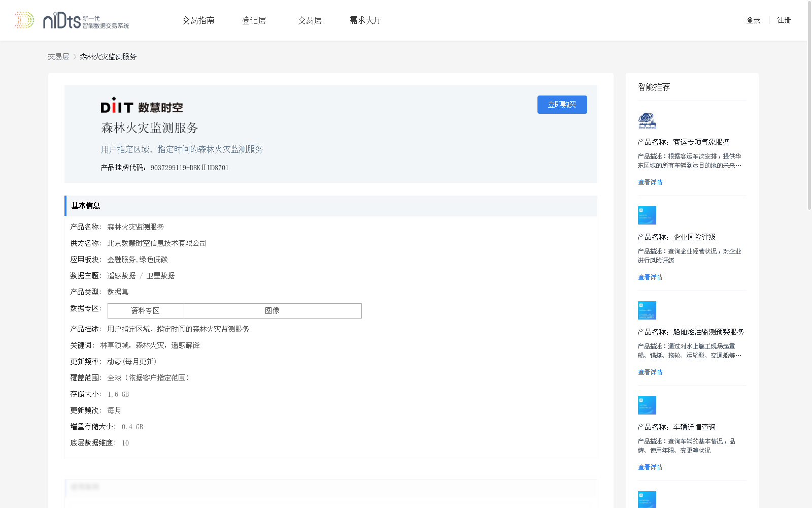Click the 卫星数据 topic text

coord(160,276)
